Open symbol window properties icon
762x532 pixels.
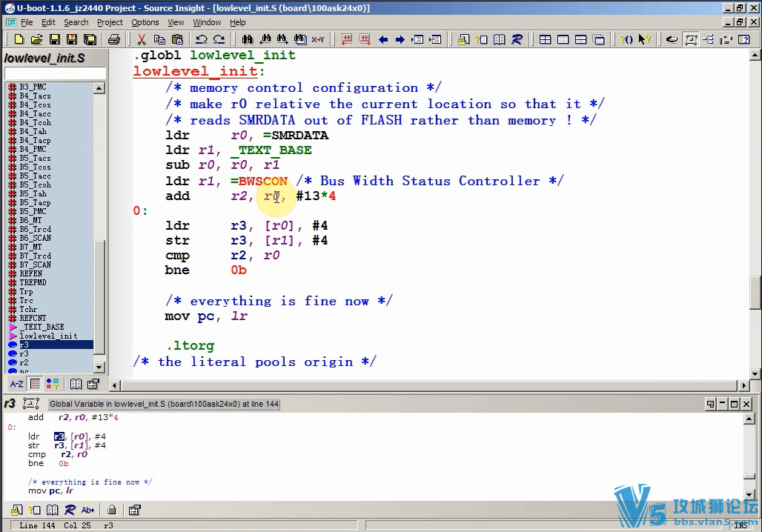(93, 385)
